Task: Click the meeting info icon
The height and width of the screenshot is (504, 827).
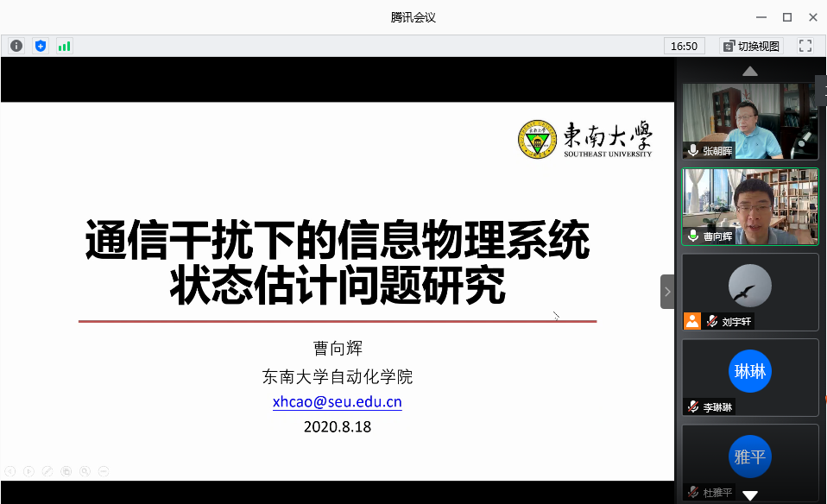Action: pyautogui.click(x=16, y=46)
